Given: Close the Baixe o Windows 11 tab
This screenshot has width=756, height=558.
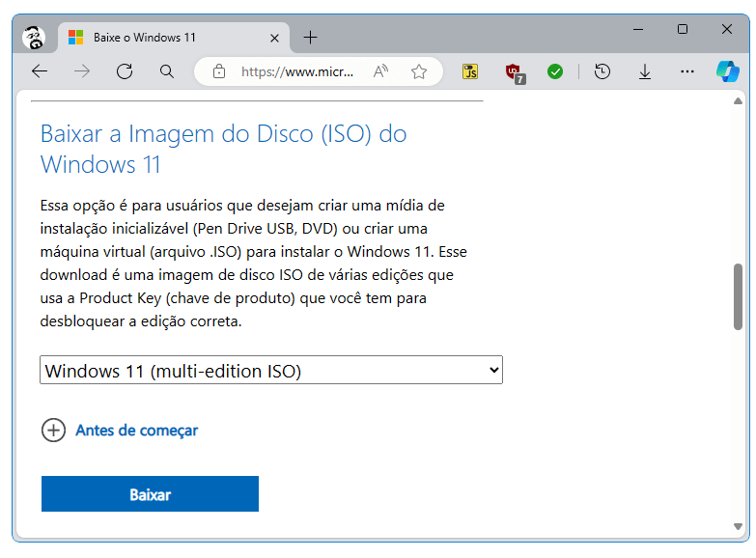Looking at the screenshot, I should click(x=274, y=38).
